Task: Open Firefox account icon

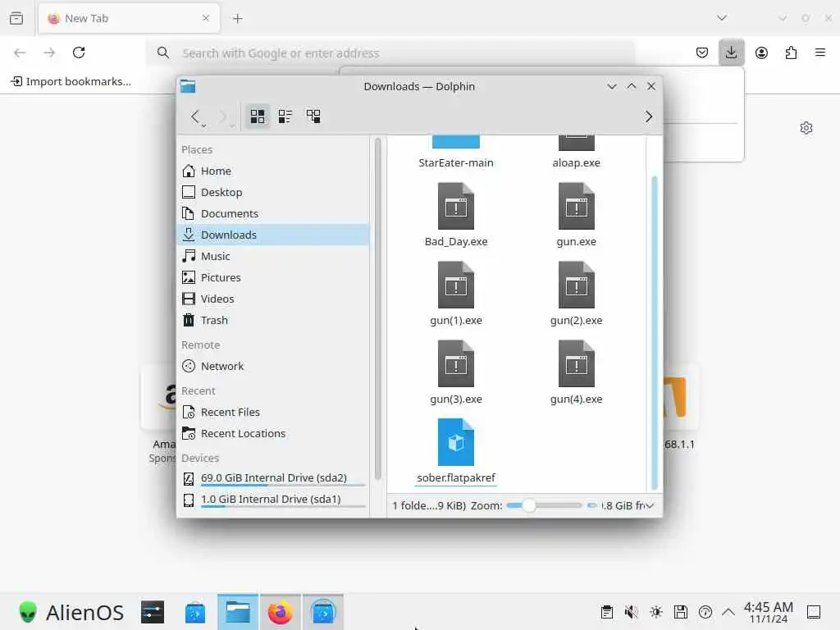Action: click(761, 52)
